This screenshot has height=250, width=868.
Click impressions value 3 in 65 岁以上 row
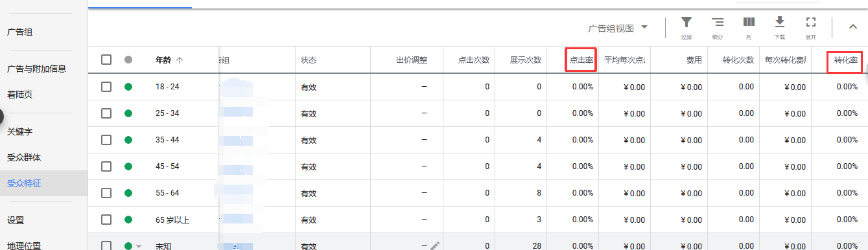click(539, 220)
